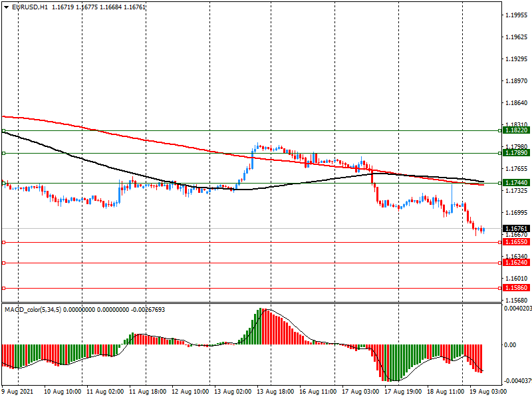Screen dimensions: 532x399
Task: Click the 12 Aug 10:00 time axis label
Action: click(190, 392)
